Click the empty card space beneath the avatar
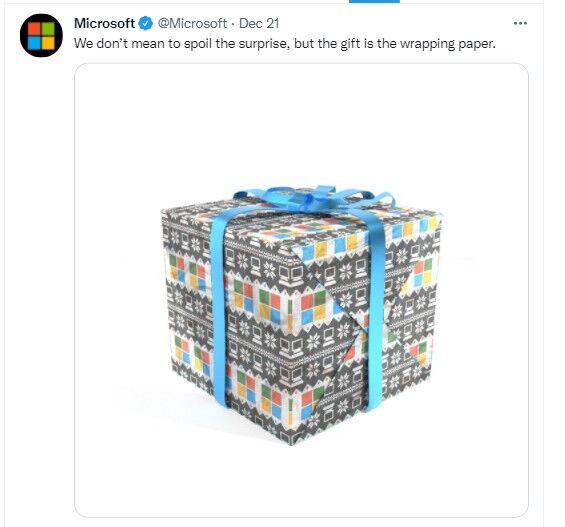 click(40, 288)
